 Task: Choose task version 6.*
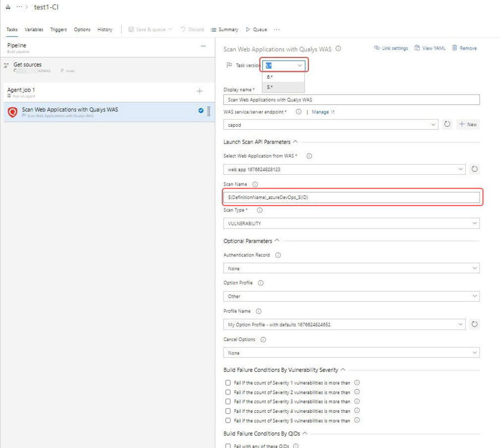coord(283,77)
